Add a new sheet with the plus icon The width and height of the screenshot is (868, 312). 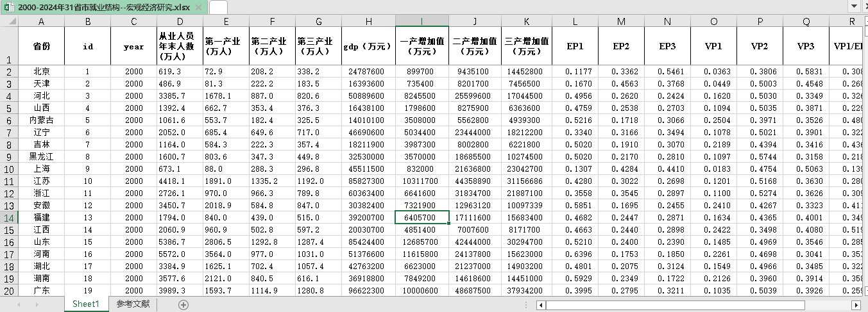click(x=183, y=305)
